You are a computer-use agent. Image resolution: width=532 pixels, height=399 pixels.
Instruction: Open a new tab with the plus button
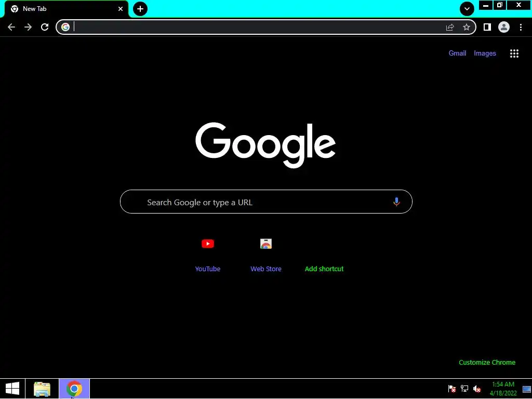[140, 9]
